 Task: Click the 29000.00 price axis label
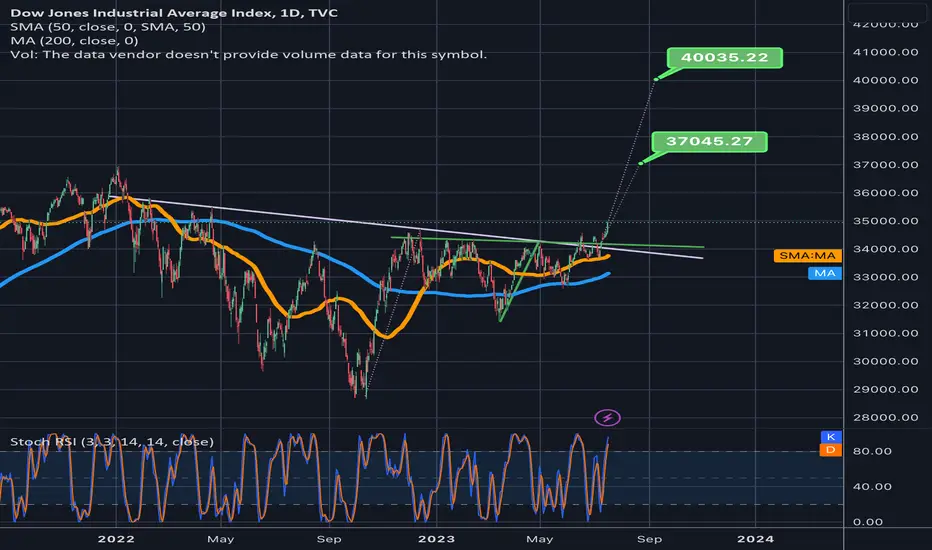(x=886, y=389)
